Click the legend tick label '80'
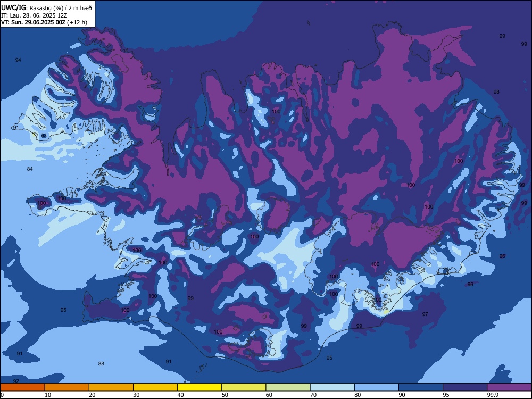The width and height of the screenshot is (532, 399). pyautogui.click(x=358, y=395)
